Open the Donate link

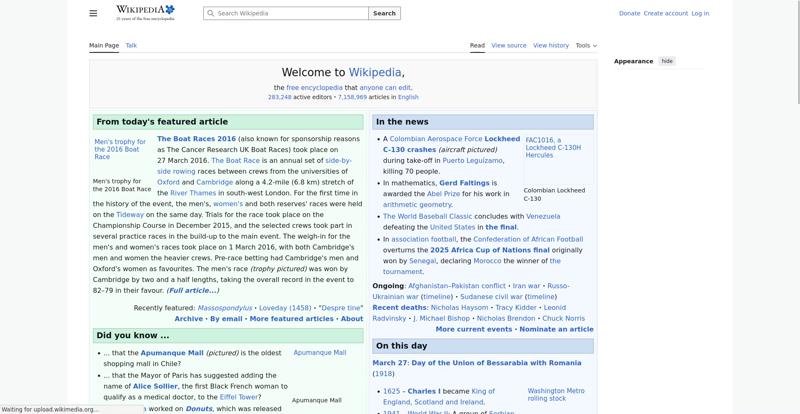[x=629, y=14]
